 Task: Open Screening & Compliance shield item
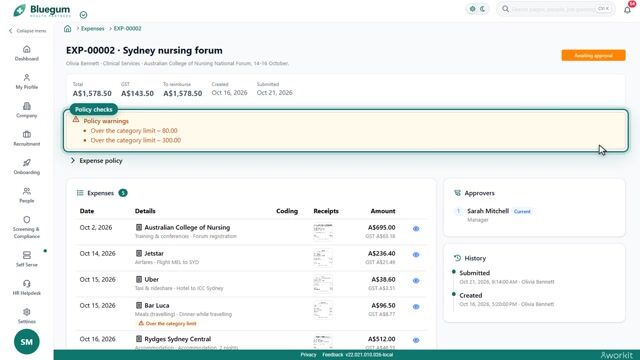[27, 227]
